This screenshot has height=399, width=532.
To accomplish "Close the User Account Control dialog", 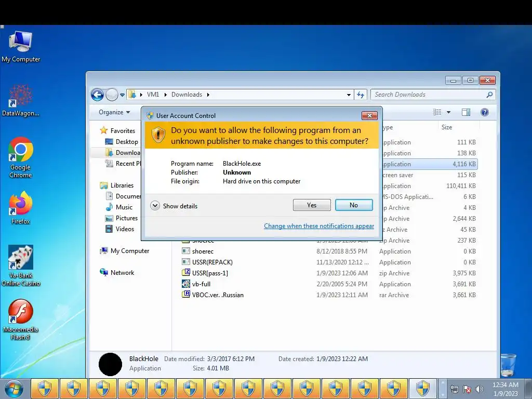I will (x=369, y=116).
